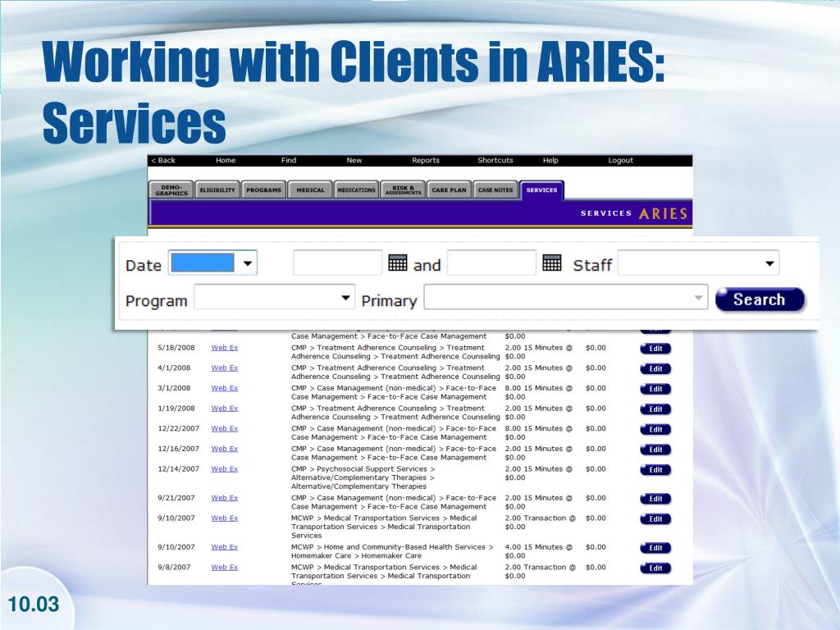Go back using the '< Back' menu
840x630 pixels.
163,160
